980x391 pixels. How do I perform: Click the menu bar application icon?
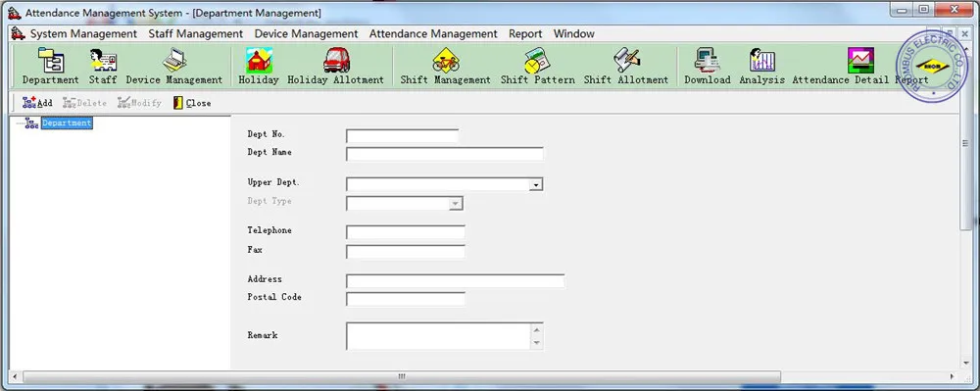tap(18, 33)
